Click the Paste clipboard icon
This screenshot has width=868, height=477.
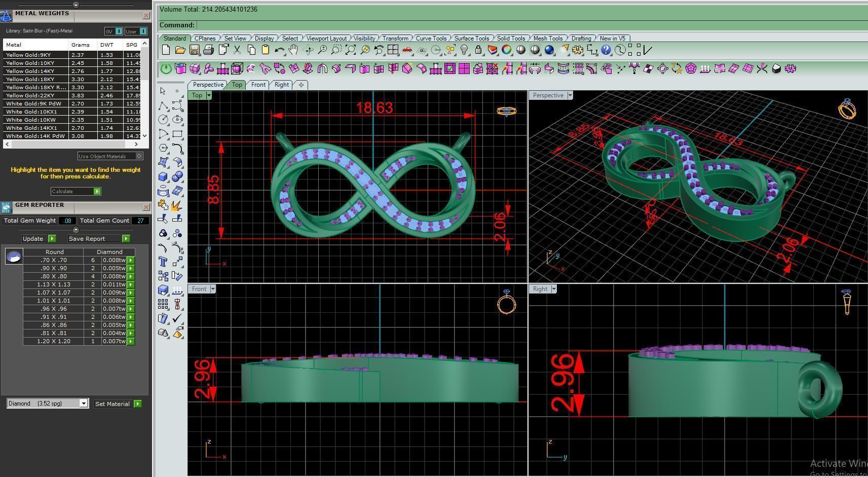[265, 50]
